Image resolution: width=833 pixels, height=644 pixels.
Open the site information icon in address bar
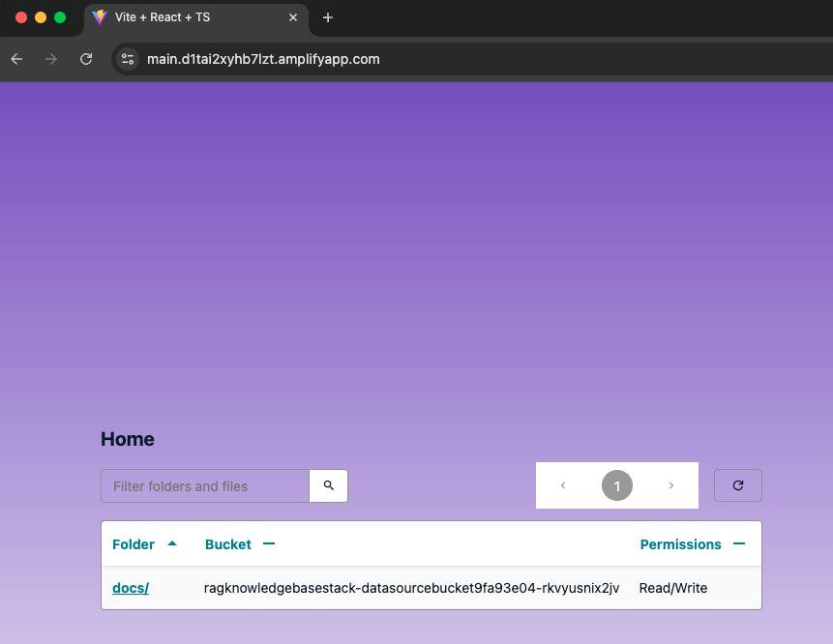click(x=128, y=59)
